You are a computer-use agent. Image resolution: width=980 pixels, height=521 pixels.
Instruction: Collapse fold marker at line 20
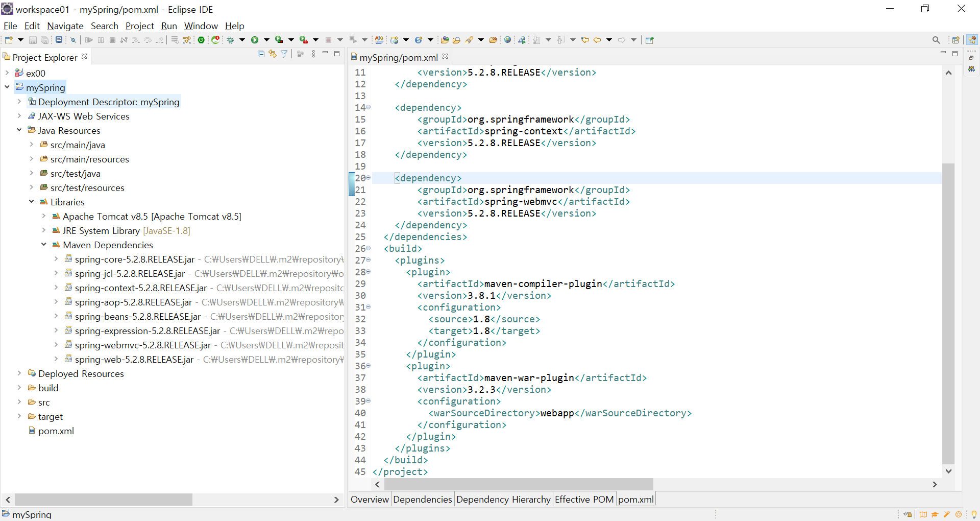369,178
